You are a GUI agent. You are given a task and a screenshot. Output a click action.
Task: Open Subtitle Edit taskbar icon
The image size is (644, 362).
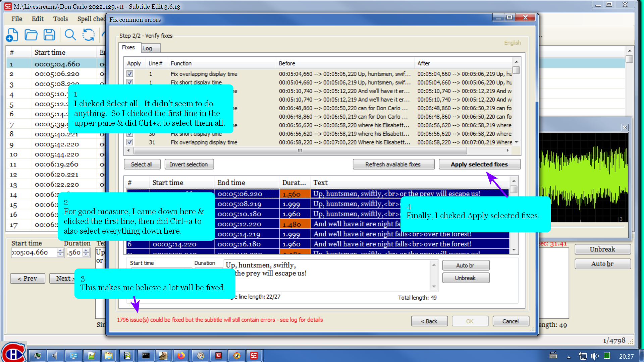[x=254, y=356]
